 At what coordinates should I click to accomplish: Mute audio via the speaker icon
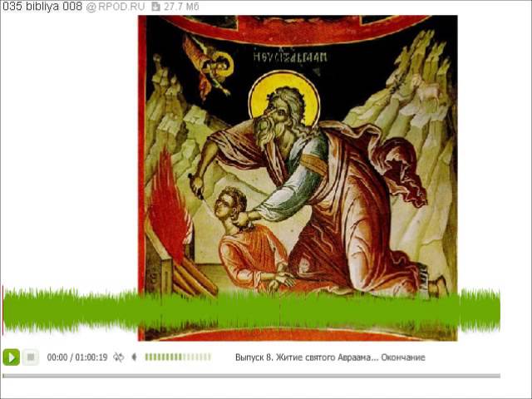pos(135,357)
